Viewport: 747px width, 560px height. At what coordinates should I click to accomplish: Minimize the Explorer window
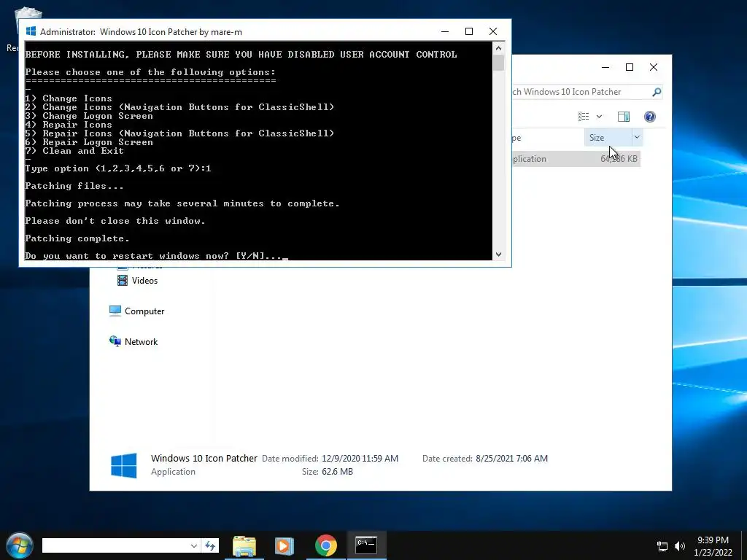[x=605, y=67]
